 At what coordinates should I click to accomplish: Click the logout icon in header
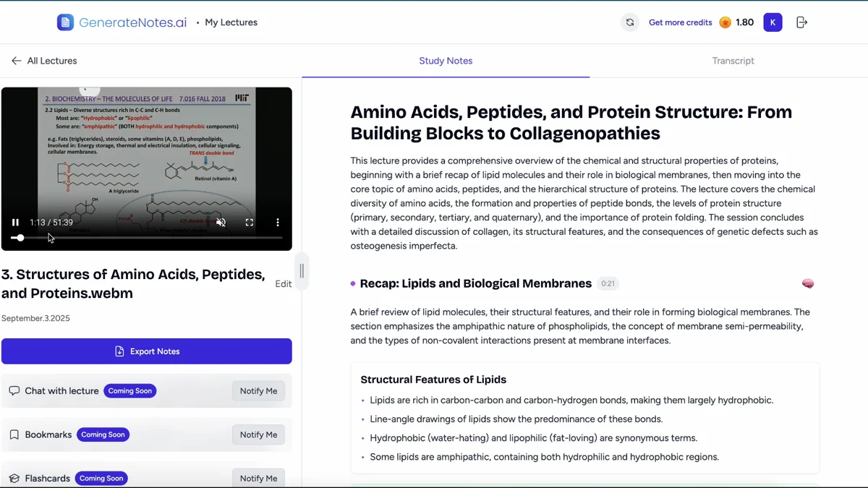click(x=801, y=22)
